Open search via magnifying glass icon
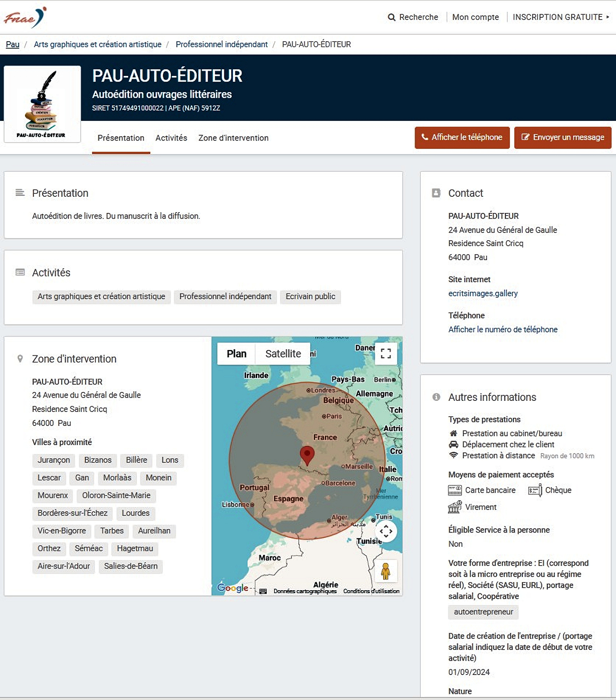The width and height of the screenshot is (616, 700). pos(392,17)
